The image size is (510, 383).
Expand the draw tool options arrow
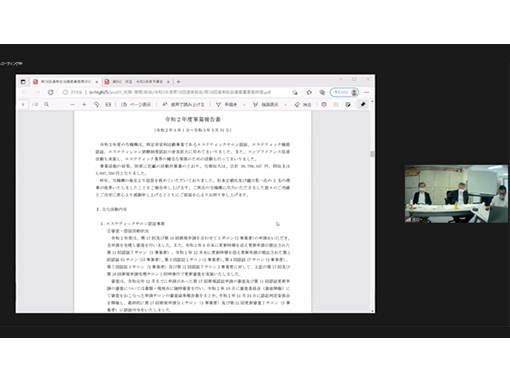pos(244,105)
